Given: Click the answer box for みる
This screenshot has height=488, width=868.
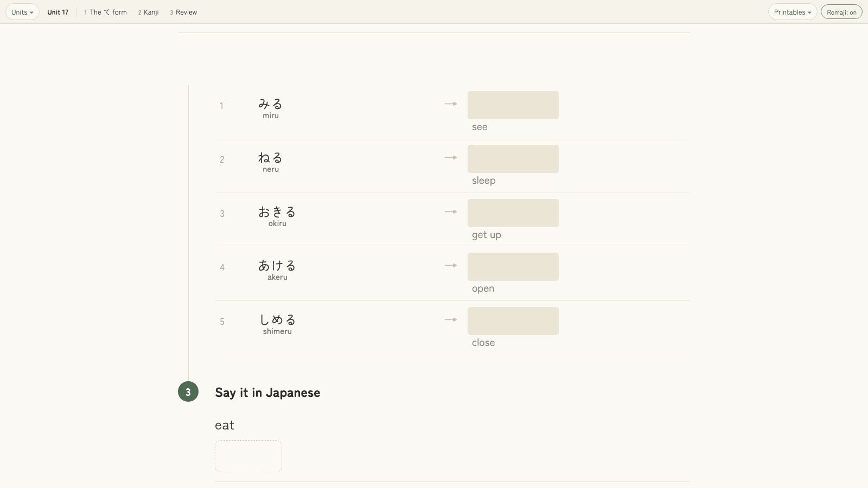Looking at the screenshot, I should tap(513, 105).
